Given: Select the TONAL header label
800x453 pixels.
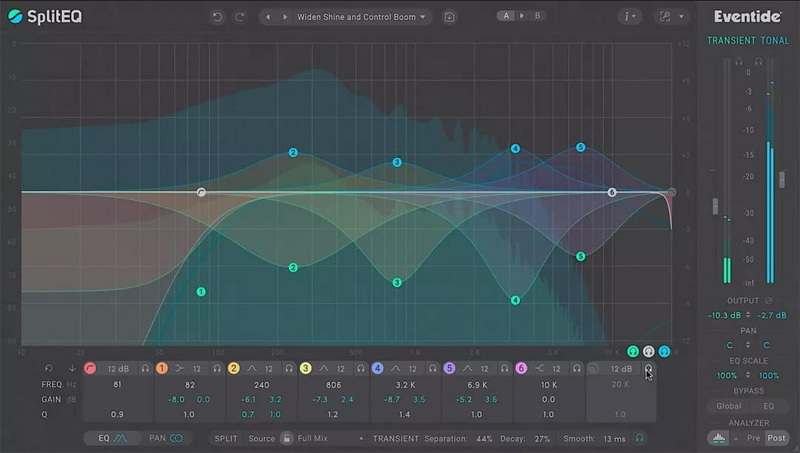Looking at the screenshot, I should 774,40.
